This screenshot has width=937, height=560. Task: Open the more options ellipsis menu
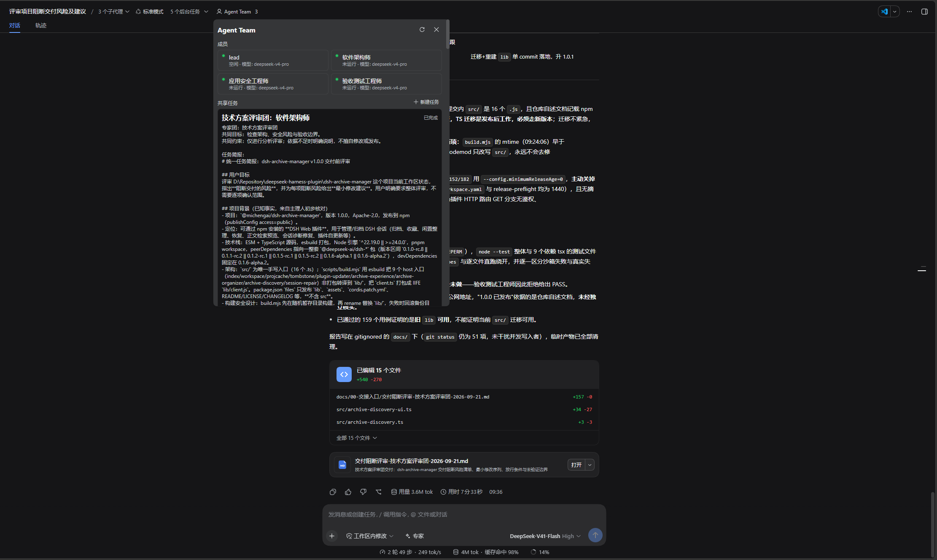coord(909,11)
